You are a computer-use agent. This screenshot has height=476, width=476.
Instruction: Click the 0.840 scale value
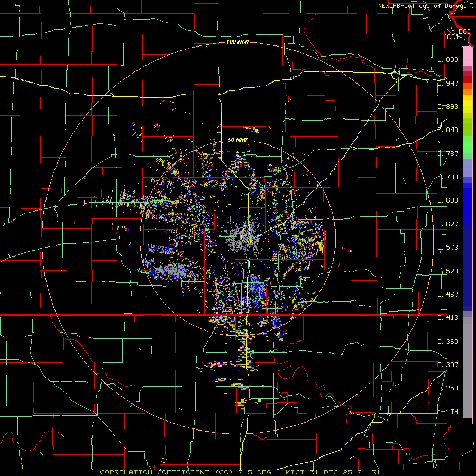pyautogui.click(x=448, y=130)
